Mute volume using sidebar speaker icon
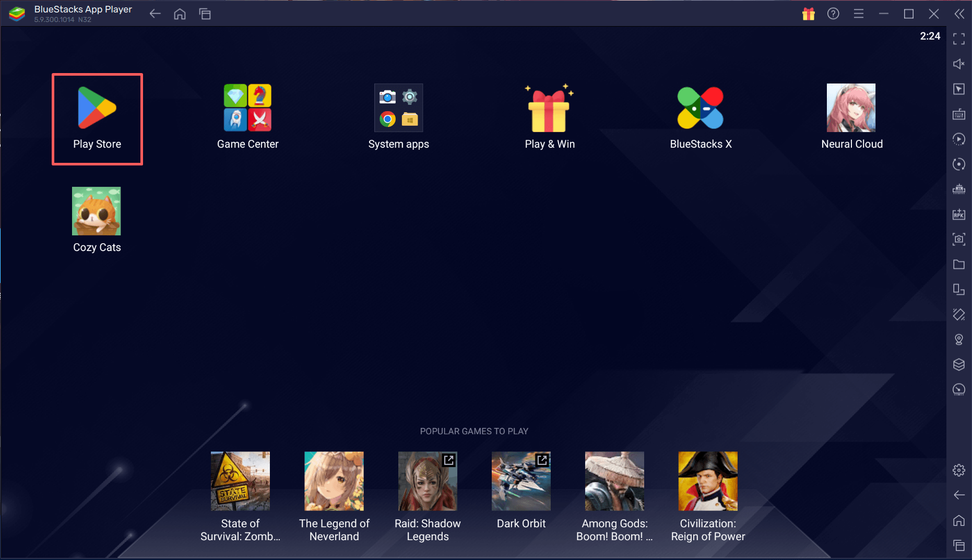This screenshot has width=972, height=560. coord(959,64)
